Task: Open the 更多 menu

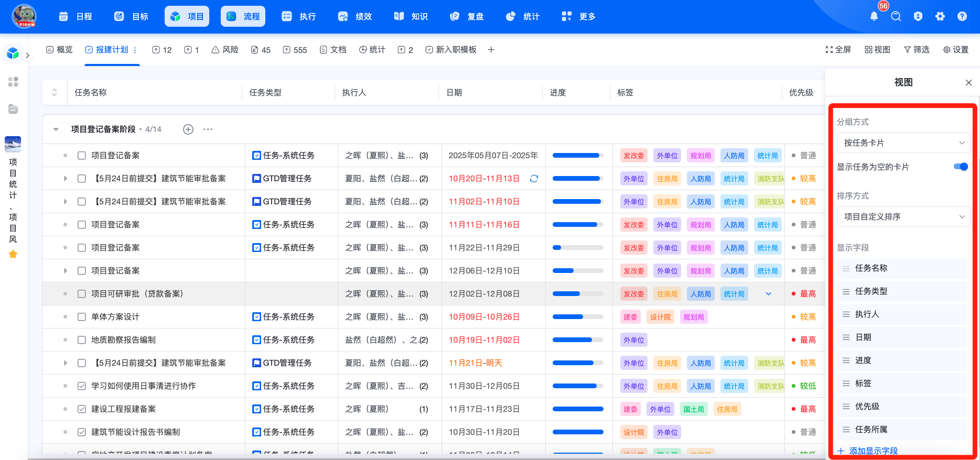Action: pyautogui.click(x=579, y=16)
